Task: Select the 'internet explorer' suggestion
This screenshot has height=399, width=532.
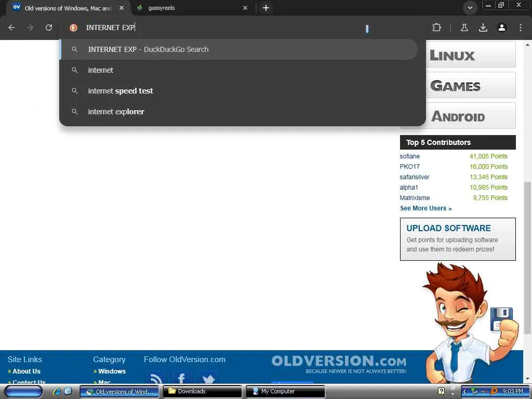Action: pos(239,112)
